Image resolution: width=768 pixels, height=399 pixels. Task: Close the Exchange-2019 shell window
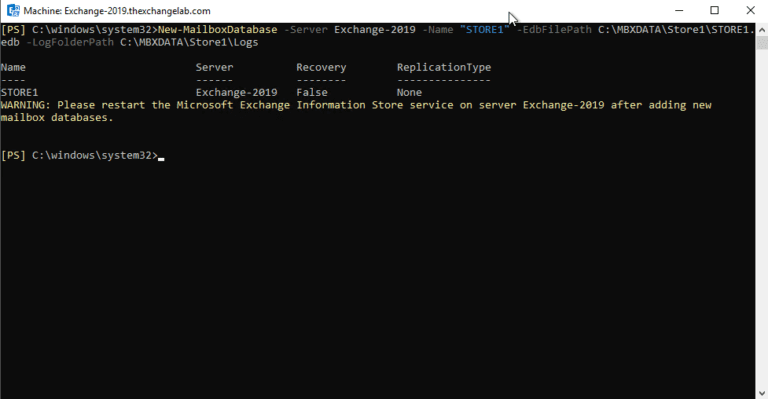pos(750,10)
